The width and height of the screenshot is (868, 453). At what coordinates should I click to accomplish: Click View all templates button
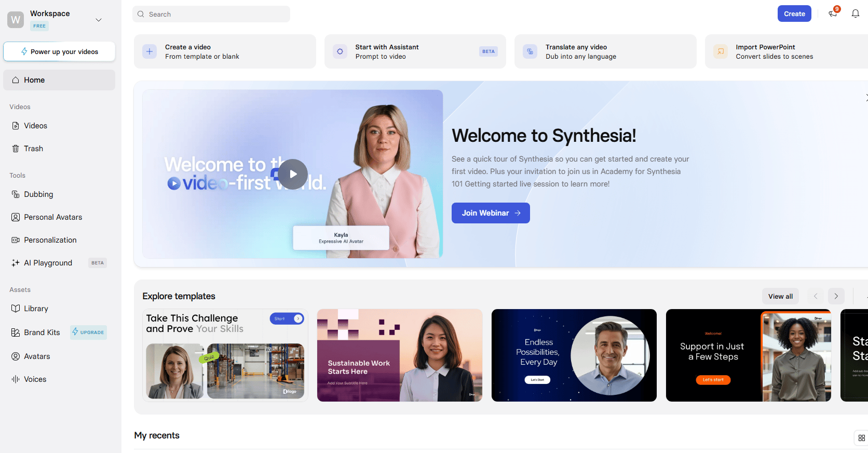click(780, 296)
